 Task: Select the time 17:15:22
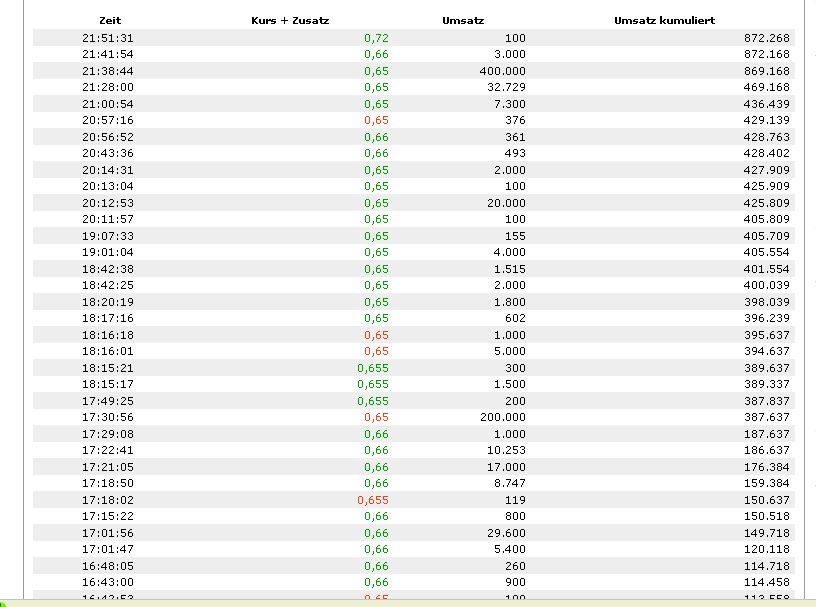(108, 516)
